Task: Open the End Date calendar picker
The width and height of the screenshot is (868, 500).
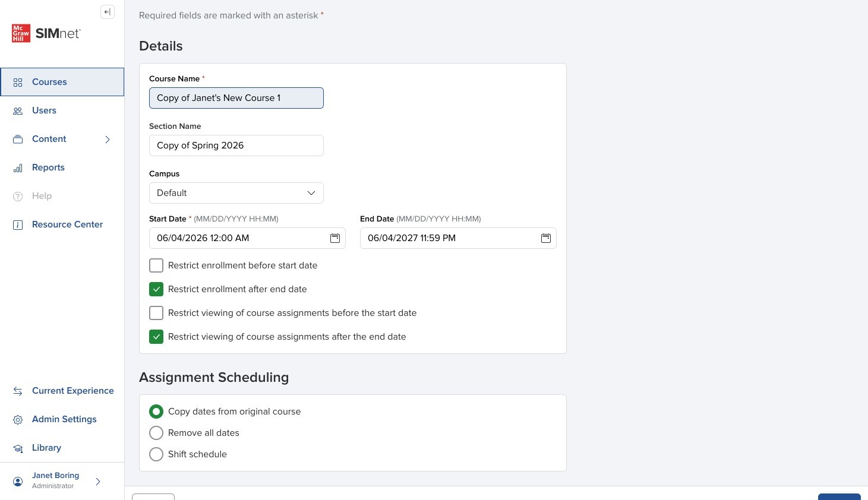Action: (x=546, y=238)
